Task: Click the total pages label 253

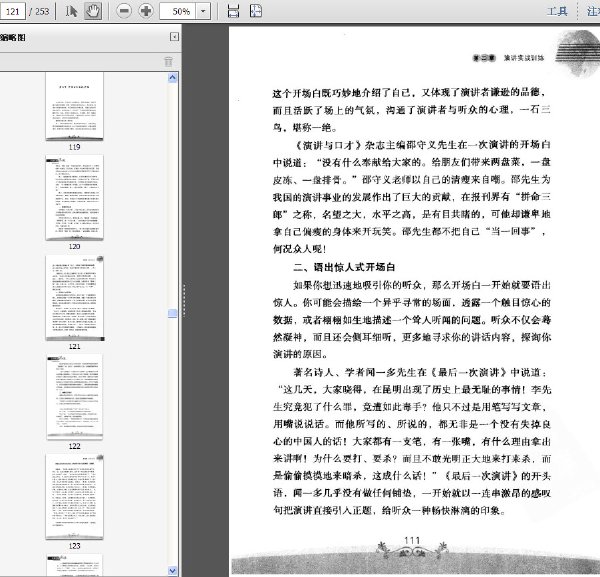Action: coord(42,11)
